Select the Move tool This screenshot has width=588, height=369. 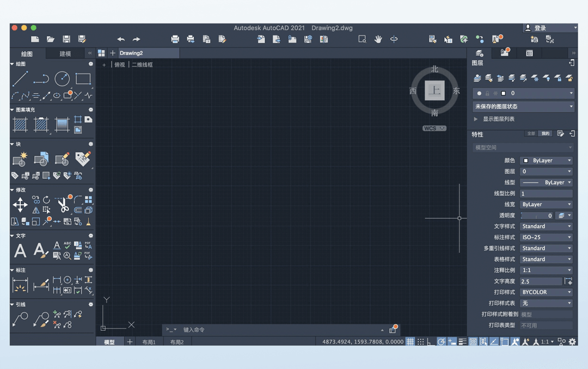tap(20, 204)
